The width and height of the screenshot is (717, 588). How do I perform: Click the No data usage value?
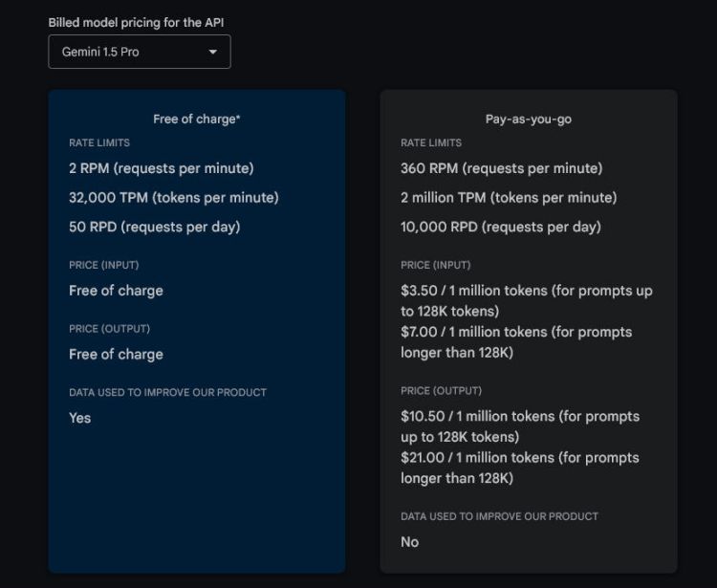coord(410,542)
